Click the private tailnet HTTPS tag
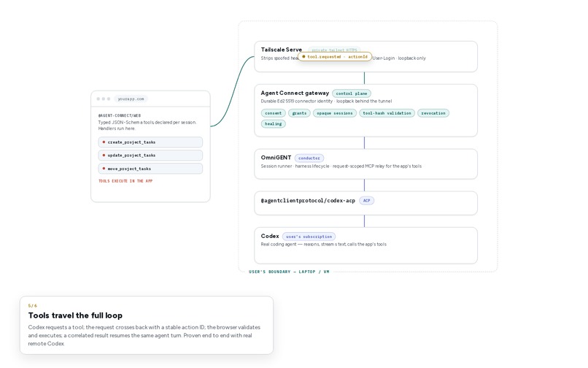The width and height of the screenshot is (588, 368). click(334, 50)
